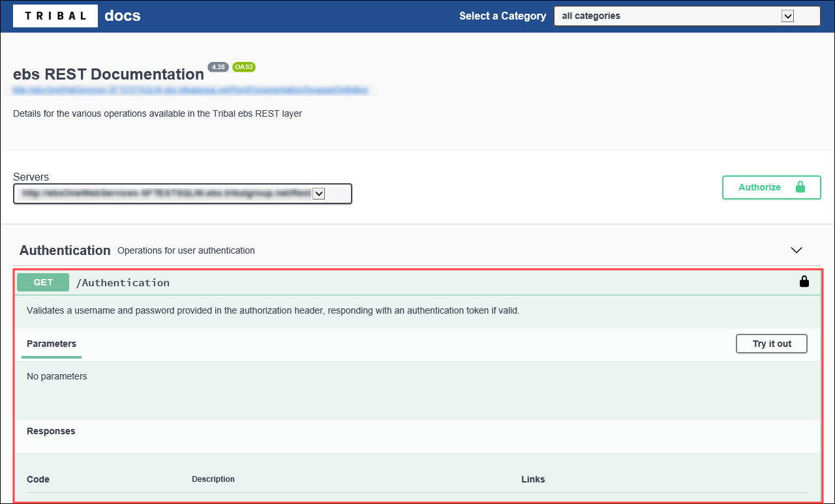Open the blurred Swagger definition link
Image resolution: width=835 pixels, height=504 pixels.
[190, 90]
